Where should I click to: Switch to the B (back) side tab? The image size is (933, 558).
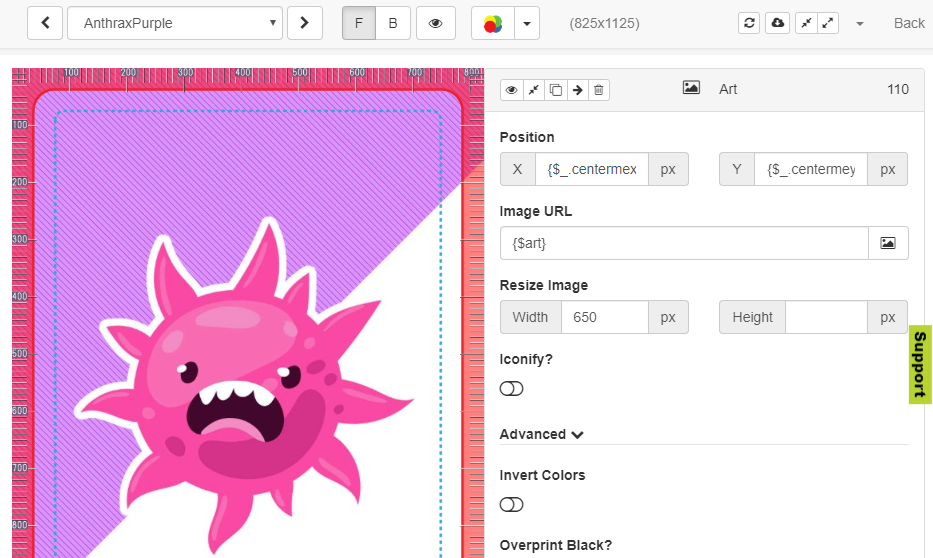coord(393,23)
